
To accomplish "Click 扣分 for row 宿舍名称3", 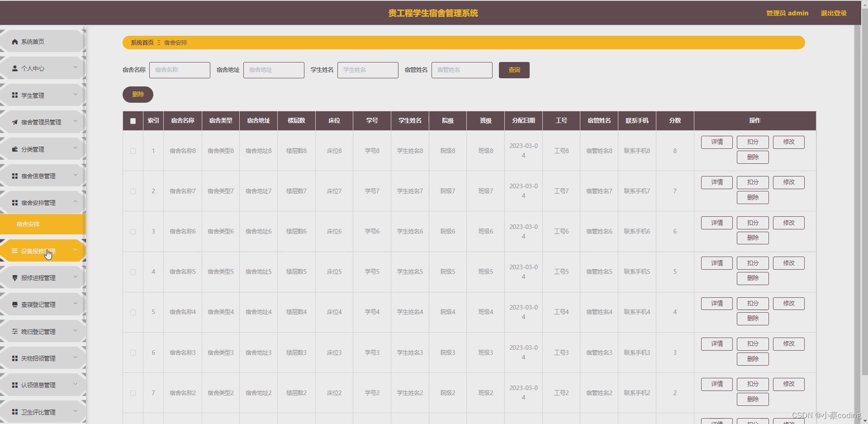I will coord(753,344).
